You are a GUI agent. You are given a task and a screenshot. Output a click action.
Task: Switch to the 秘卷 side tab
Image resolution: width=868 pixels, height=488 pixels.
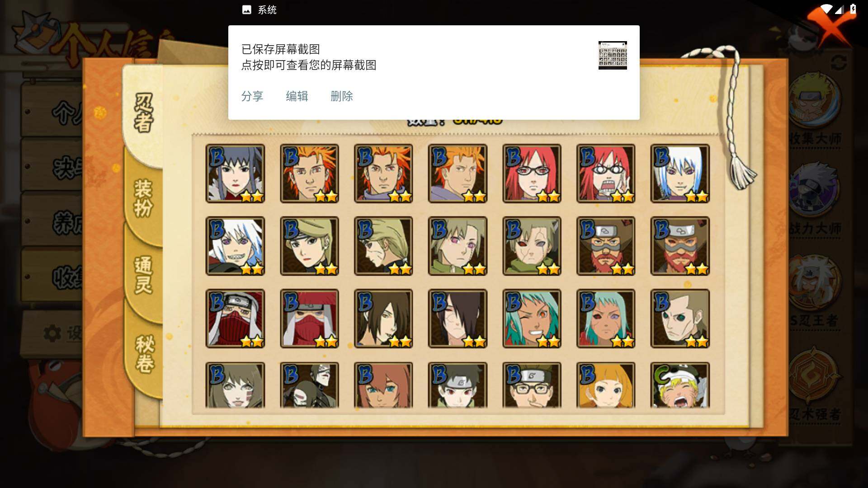pos(145,353)
